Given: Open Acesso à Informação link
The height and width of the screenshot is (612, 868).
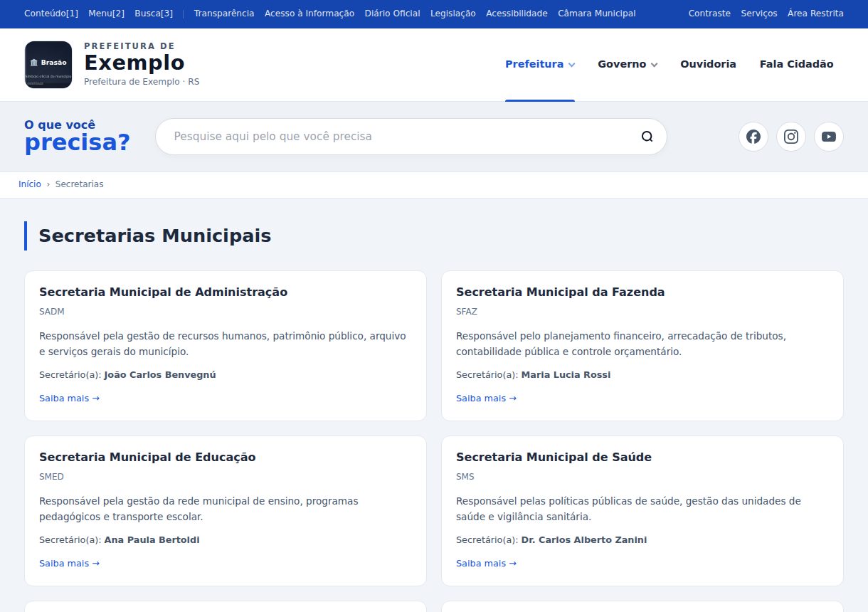Looking at the screenshot, I should (309, 14).
